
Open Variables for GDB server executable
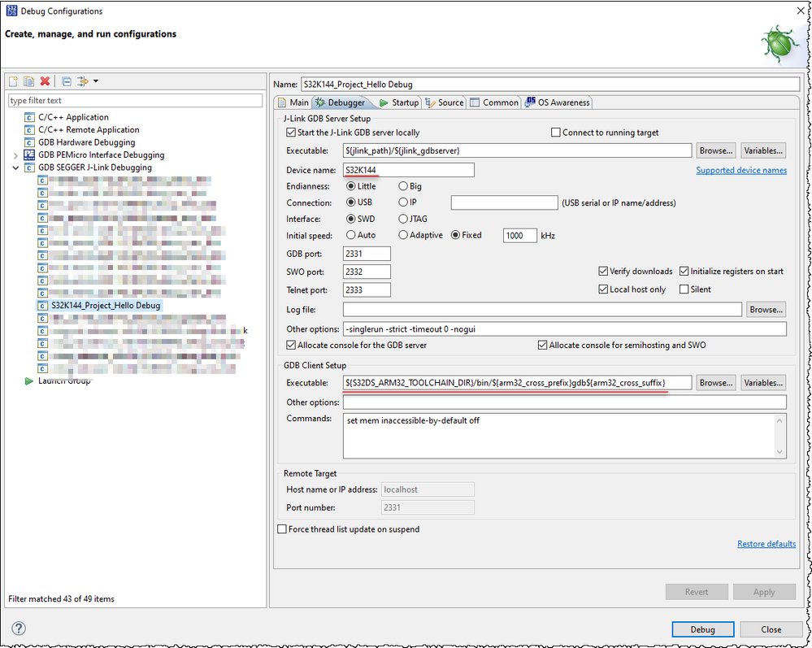(763, 150)
